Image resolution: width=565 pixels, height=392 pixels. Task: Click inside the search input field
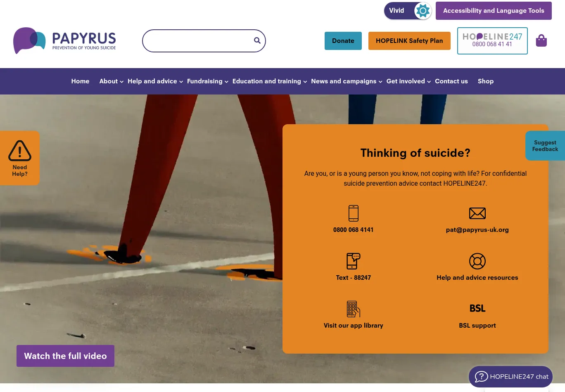(198, 41)
